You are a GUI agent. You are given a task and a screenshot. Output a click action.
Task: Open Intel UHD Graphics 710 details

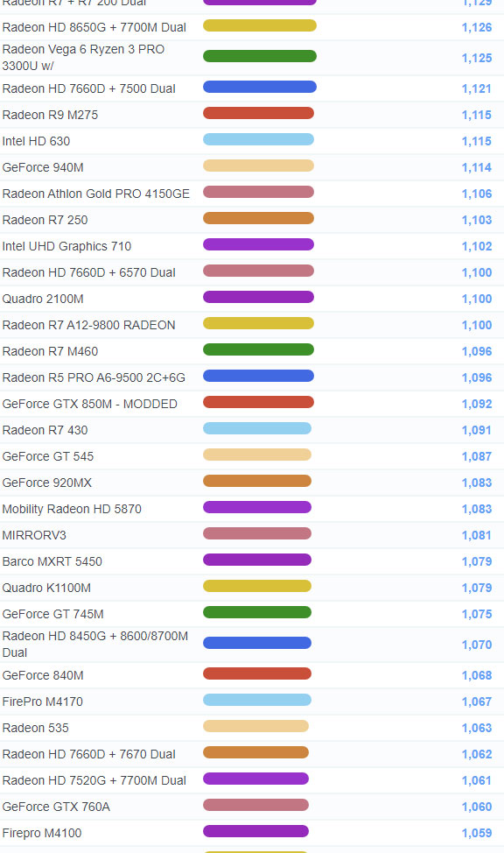tap(66, 246)
